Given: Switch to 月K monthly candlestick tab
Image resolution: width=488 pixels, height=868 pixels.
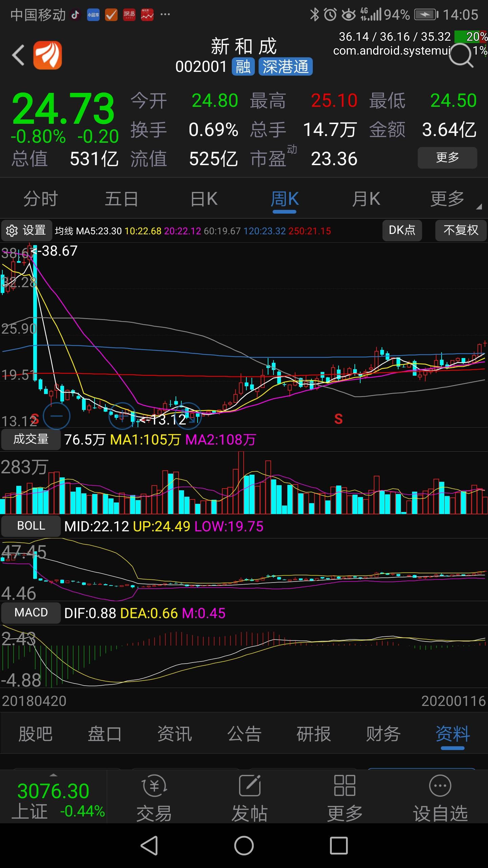Looking at the screenshot, I should point(366,199).
